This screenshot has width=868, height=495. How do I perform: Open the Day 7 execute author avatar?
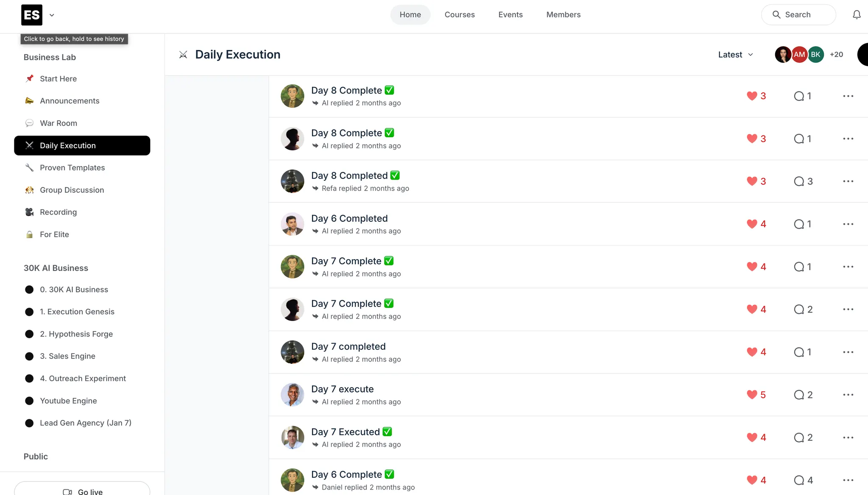(x=292, y=395)
